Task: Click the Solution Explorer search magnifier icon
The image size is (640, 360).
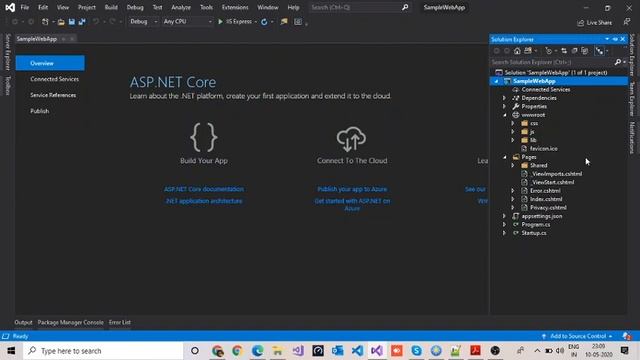Action: click(618, 62)
